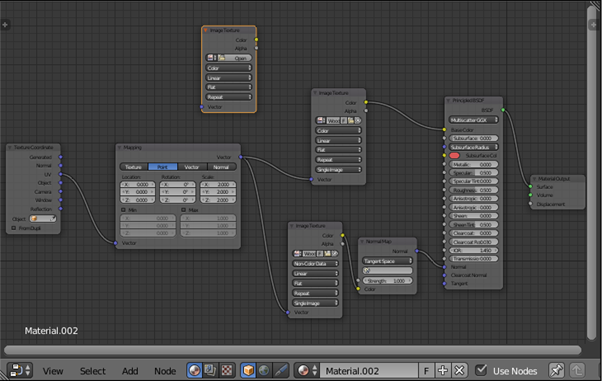Set Mapping type to Vector
Screen dimensions: 602x381
pyautogui.click(x=192, y=167)
